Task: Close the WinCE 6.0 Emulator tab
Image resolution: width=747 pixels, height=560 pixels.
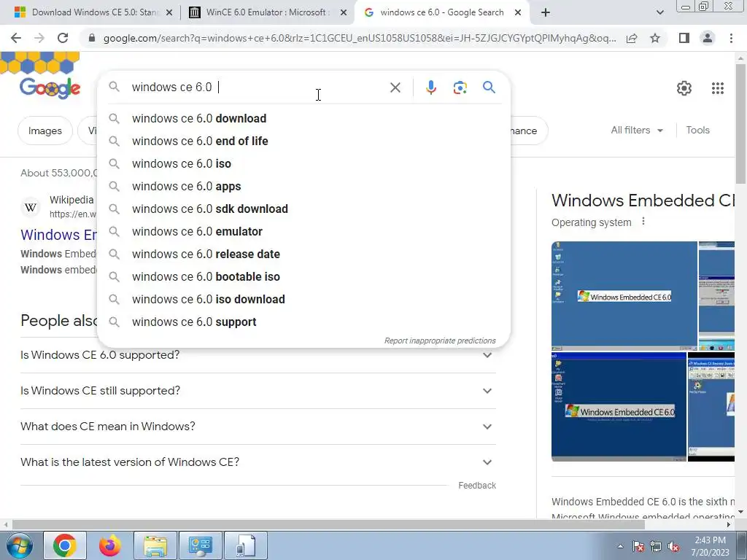Action: coord(343,13)
